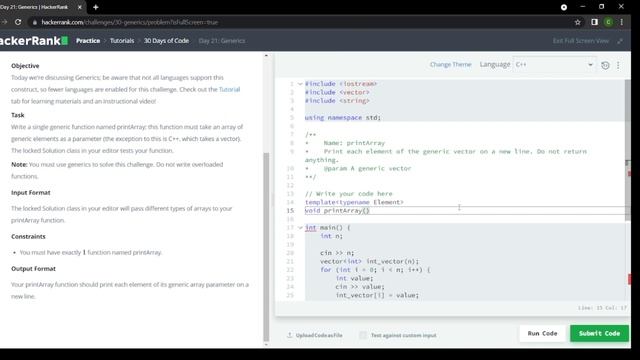Click the Run Code button
Viewport: 640px width, 360px height.
coord(542,333)
